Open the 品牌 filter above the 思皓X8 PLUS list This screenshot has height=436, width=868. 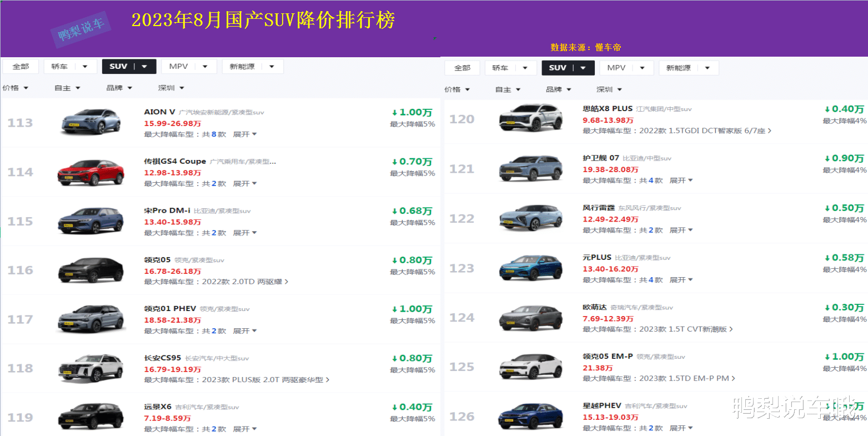pyautogui.click(x=559, y=89)
